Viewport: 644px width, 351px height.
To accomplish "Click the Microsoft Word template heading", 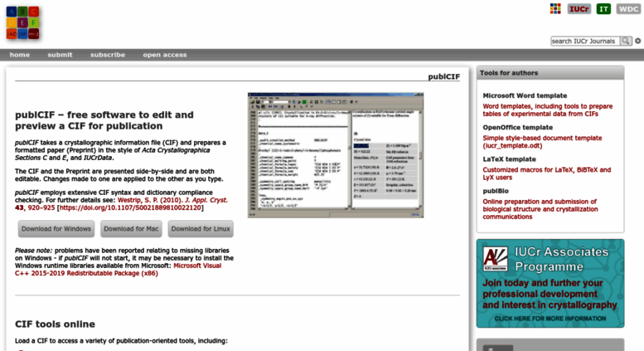I will 525,95.
